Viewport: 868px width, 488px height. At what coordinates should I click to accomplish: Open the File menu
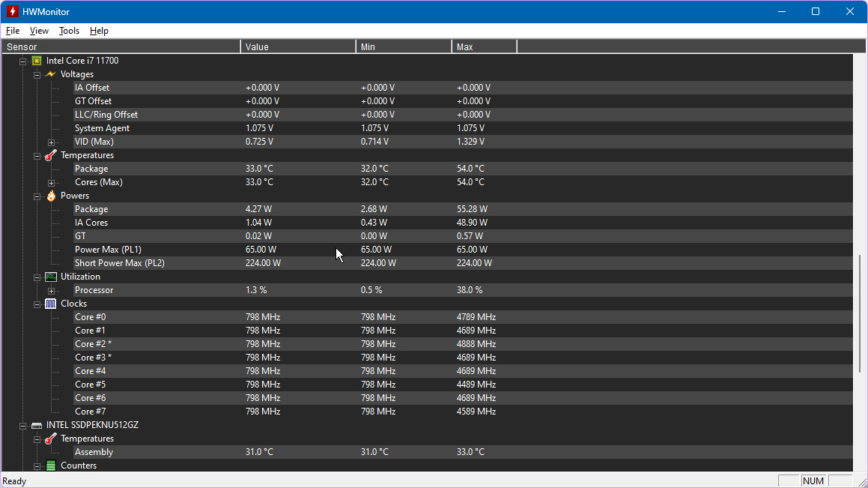(13, 31)
